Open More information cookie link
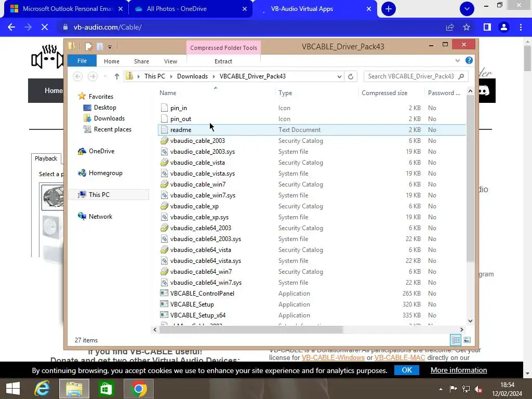Screen dimensions: 532x399 click(459, 370)
